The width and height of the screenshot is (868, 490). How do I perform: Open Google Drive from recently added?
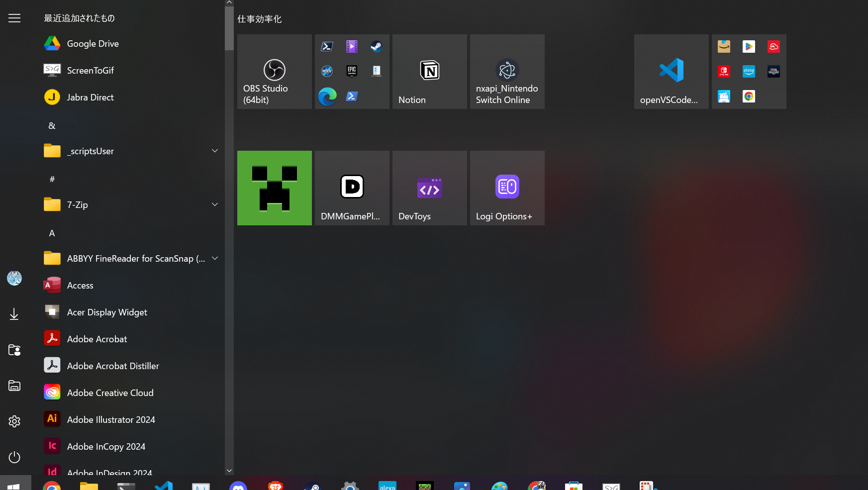(x=93, y=44)
